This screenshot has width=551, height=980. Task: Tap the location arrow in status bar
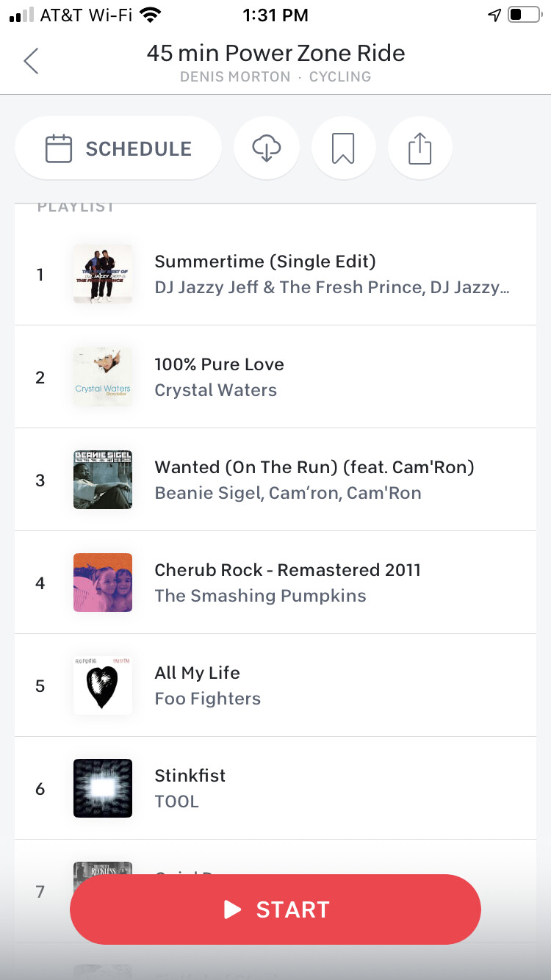pos(494,15)
